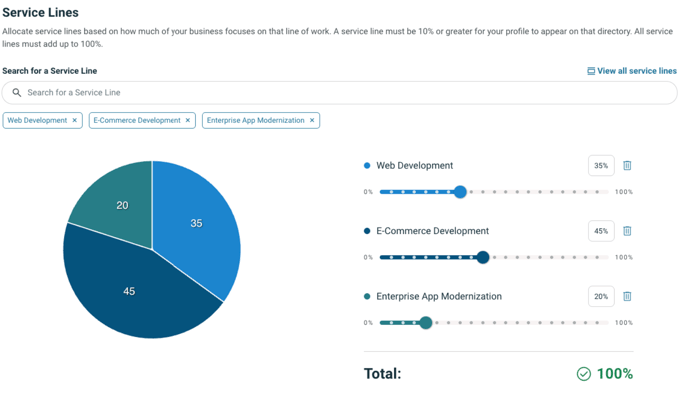Delete the Web Development service line
This screenshot has width=688, height=395.
point(627,165)
